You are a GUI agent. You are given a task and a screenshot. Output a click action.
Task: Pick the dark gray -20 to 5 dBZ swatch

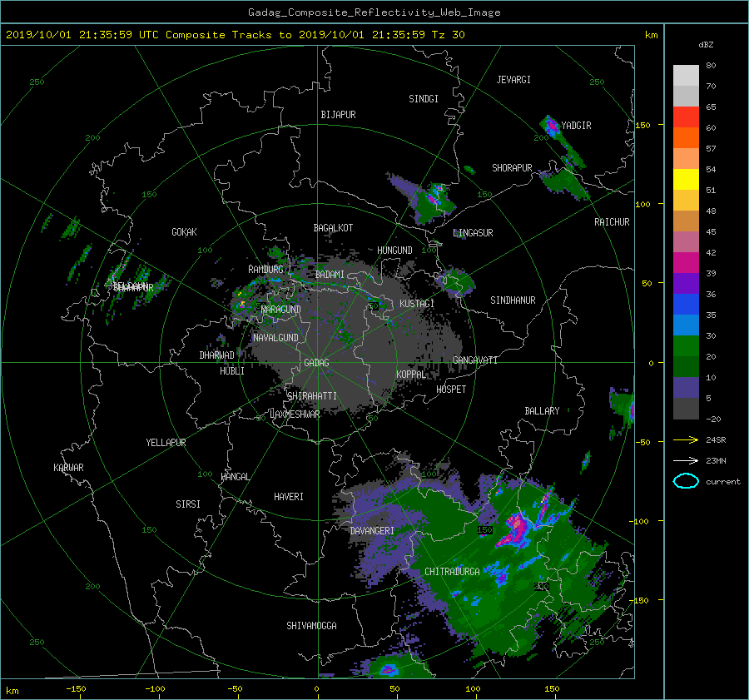[x=686, y=408]
